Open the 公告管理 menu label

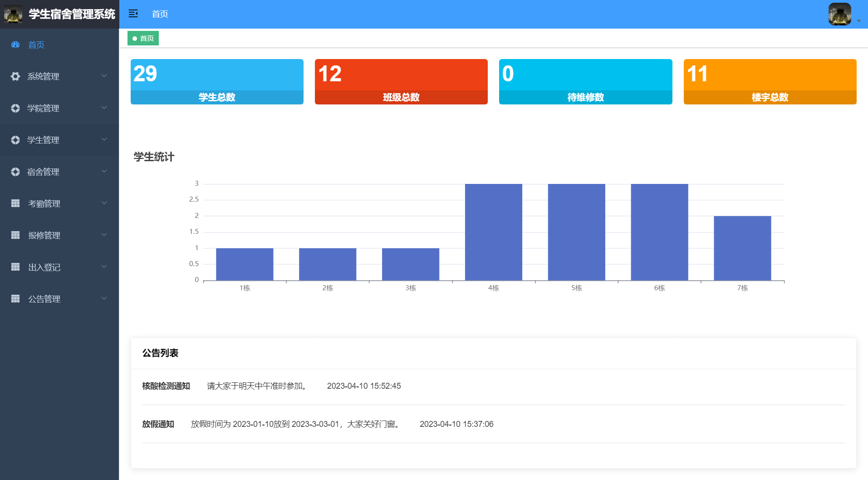coord(44,299)
